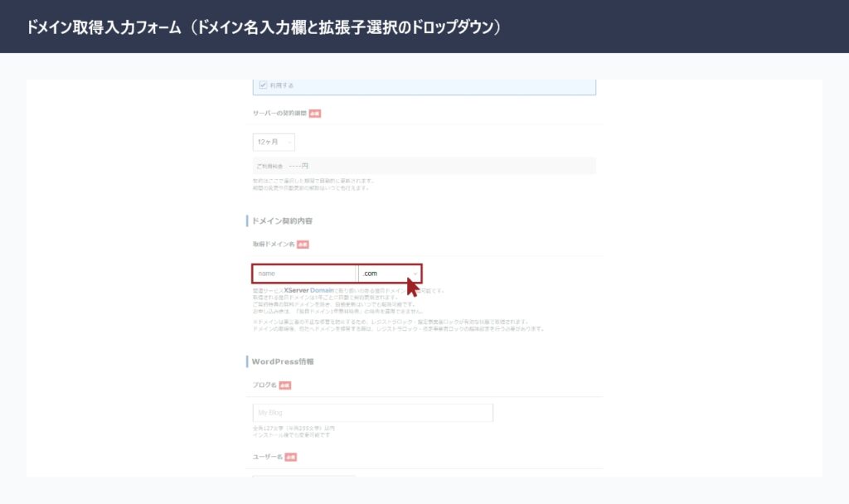Toggle the 利用する checkbox
Viewport: 849px width, 504px height.
pos(263,85)
